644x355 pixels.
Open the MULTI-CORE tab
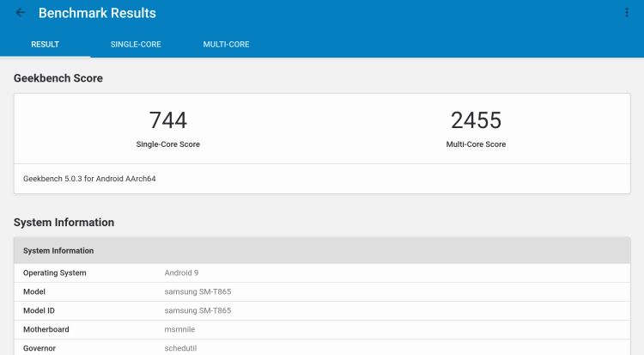226,45
